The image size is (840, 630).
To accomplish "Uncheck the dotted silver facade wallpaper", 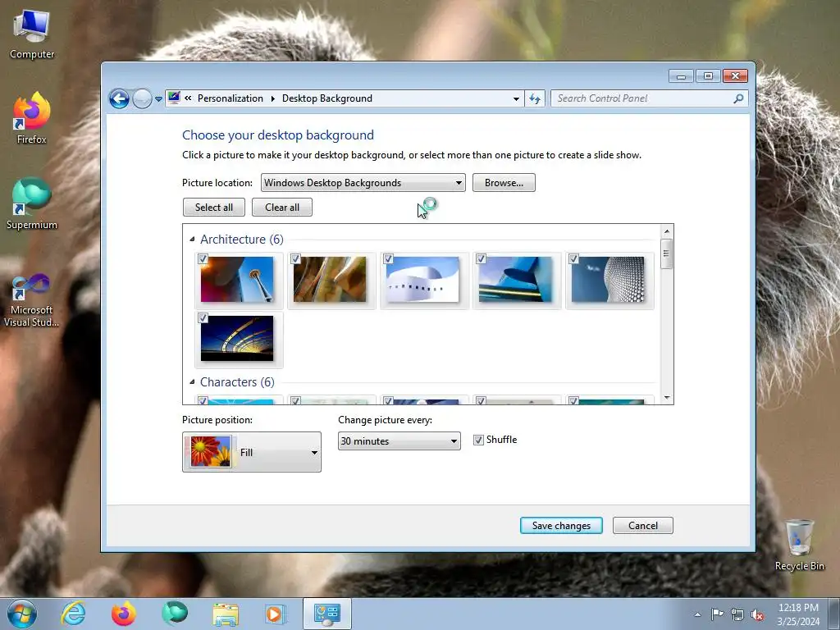I will pos(573,258).
